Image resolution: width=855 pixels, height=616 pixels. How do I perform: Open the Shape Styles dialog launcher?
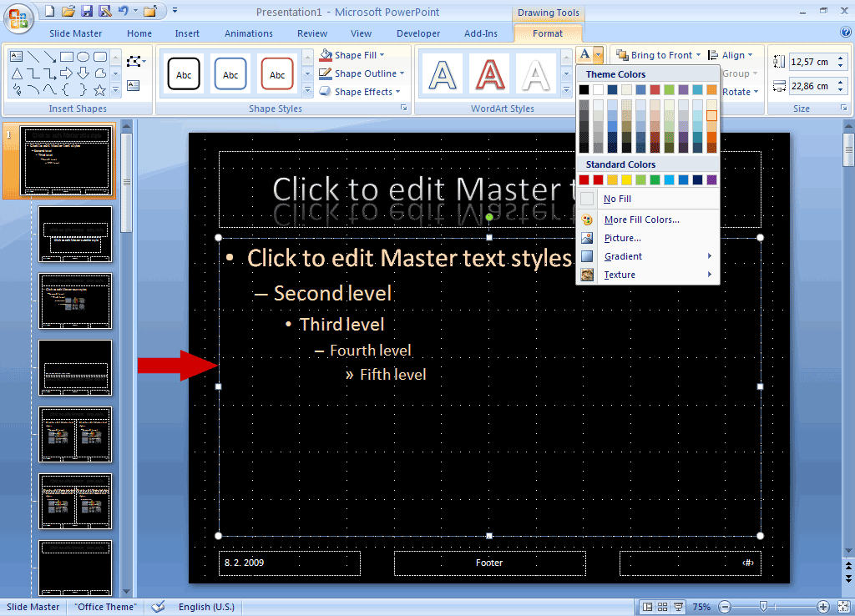pyautogui.click(x=404, y=108)
